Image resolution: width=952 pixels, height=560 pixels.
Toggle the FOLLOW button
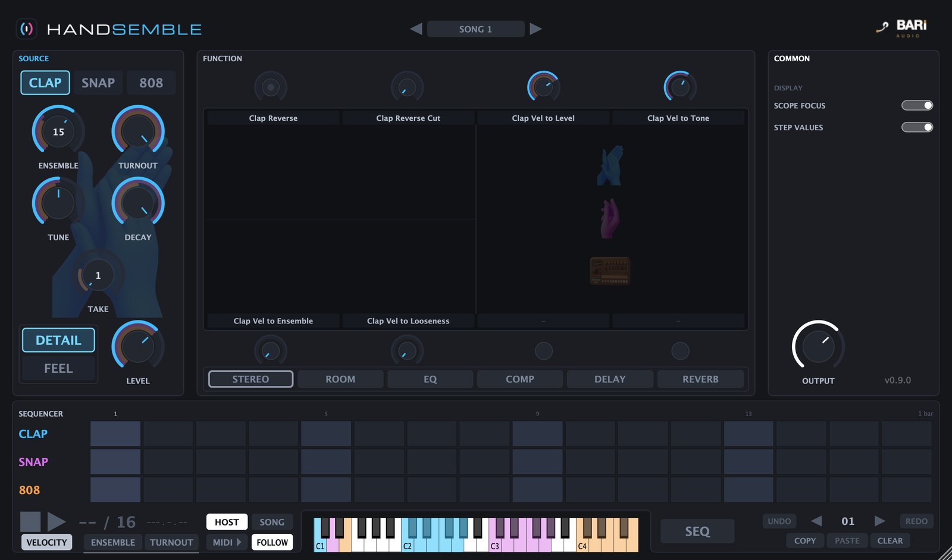(x=272, y=542)
